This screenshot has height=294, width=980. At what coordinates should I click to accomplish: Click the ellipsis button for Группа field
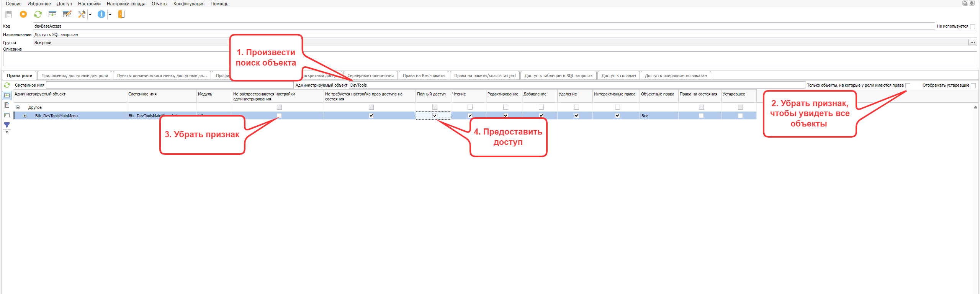[972, 43]
